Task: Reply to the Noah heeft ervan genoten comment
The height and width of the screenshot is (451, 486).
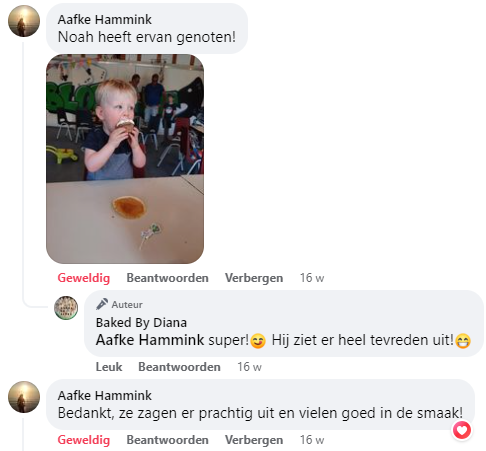Action: pyautogui.click(x=167, y=278)
